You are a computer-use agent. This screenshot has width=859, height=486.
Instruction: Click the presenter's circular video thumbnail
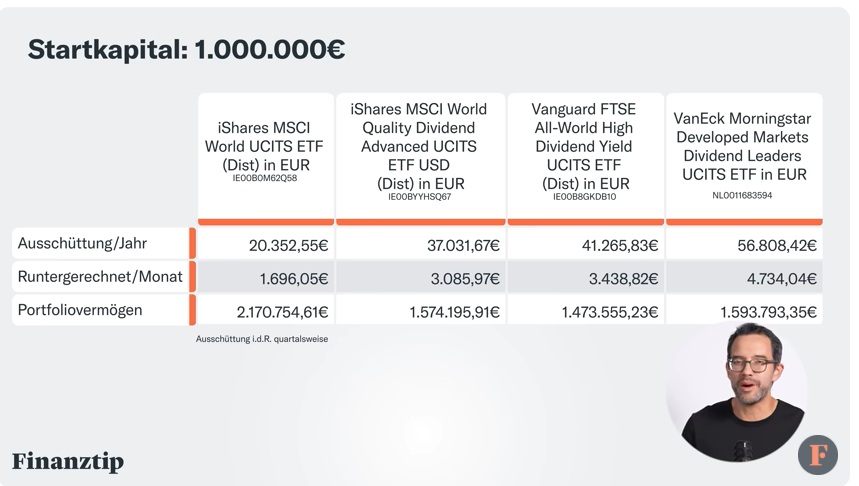[x=737, y=391]
